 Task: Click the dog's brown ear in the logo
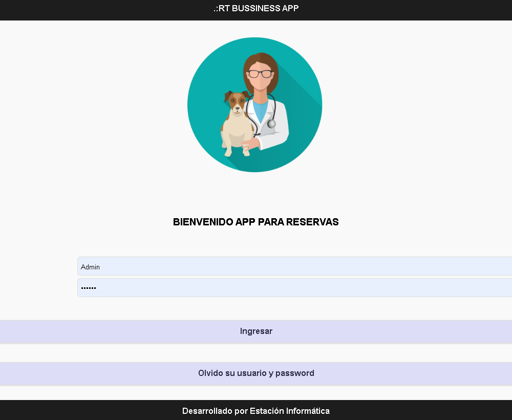tap(227, 95)
